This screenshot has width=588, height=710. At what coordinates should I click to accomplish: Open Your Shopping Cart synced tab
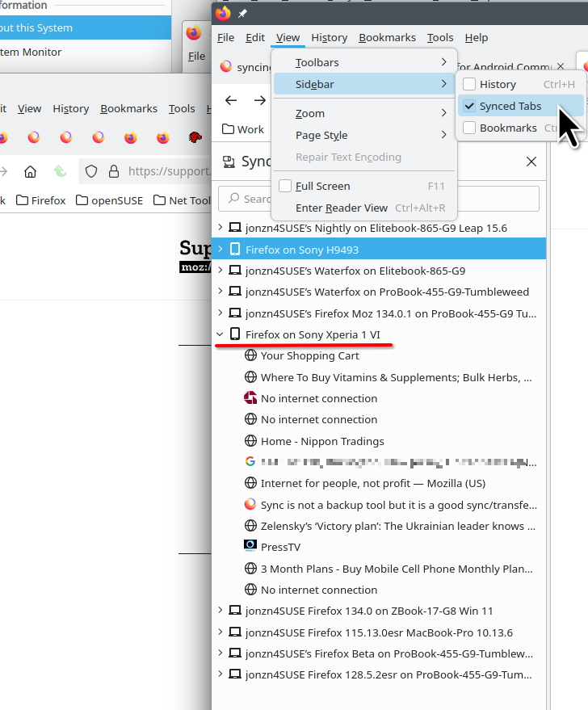[309, 355]
